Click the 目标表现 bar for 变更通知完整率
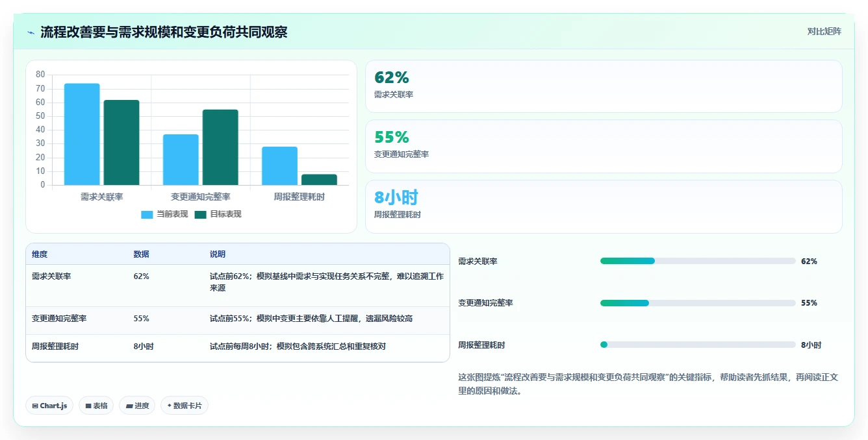868x440 pixels. [220, 147]
